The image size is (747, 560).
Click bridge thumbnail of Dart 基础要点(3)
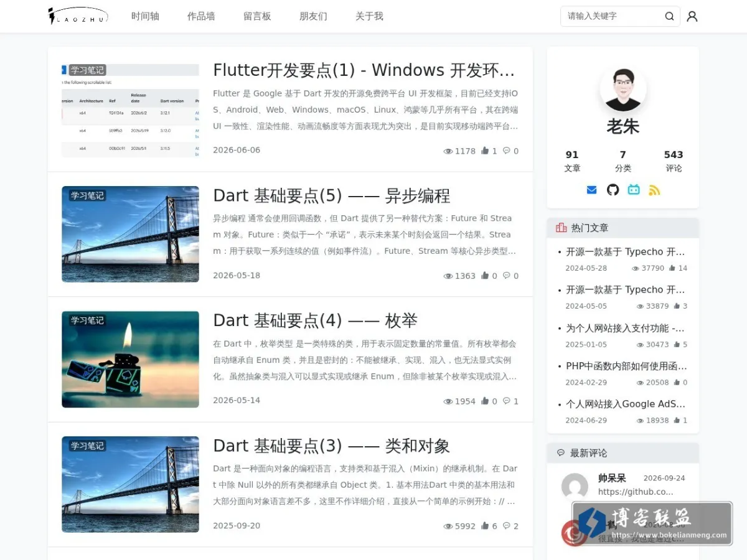point(130,484)
